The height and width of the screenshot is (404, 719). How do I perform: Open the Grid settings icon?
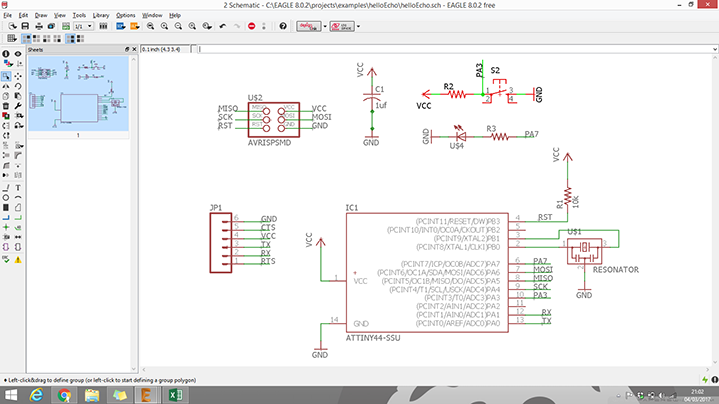tap(11, 39)
